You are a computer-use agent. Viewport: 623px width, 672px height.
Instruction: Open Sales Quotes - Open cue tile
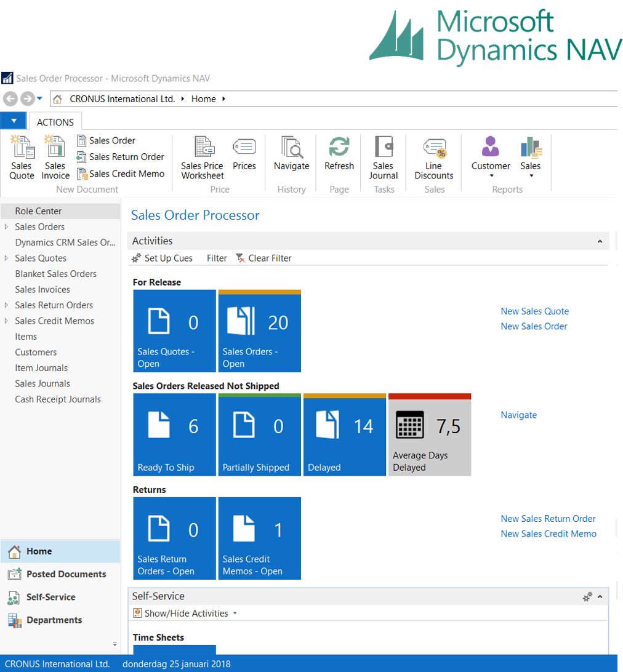coord(174,331)
